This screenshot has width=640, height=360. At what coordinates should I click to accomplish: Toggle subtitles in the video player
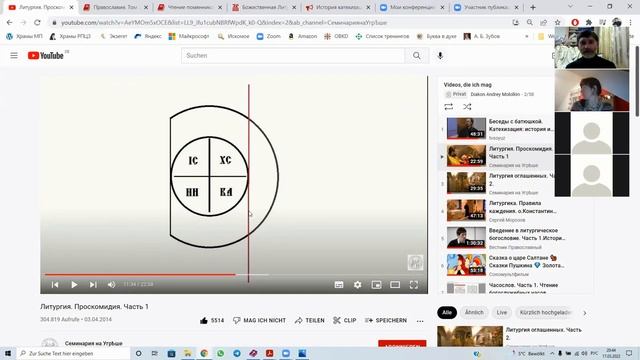pyautogui.click(x=339, y=284)
